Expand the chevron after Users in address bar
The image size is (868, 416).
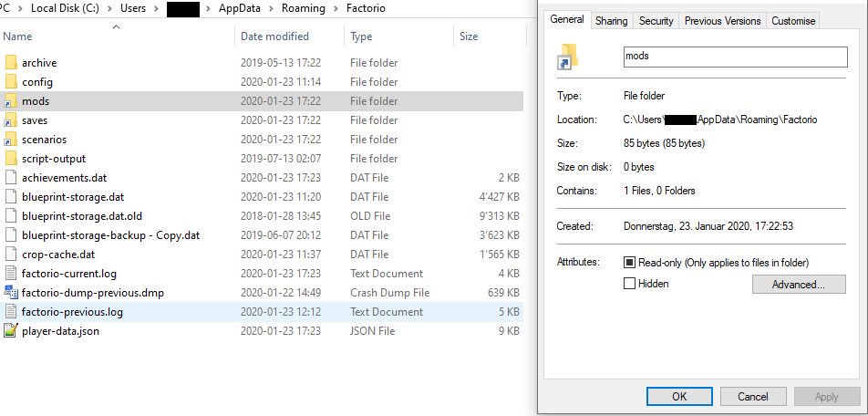click(156, 8)
